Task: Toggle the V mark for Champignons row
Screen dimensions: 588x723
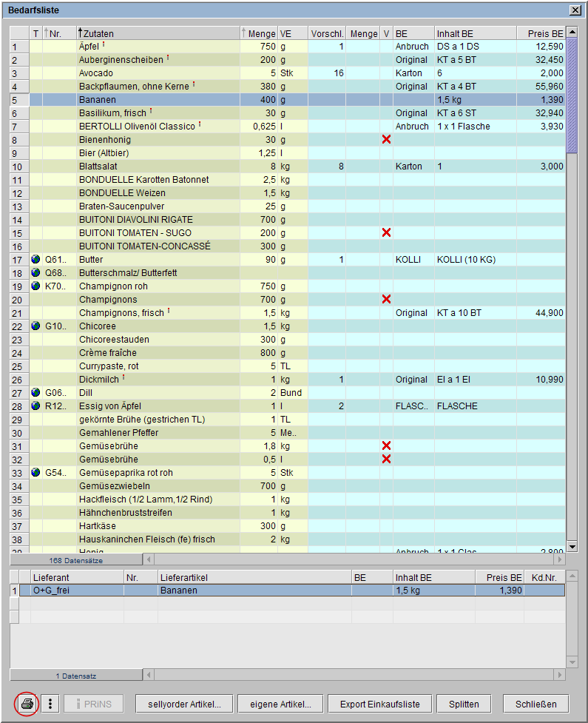Action: pos(386,300)
